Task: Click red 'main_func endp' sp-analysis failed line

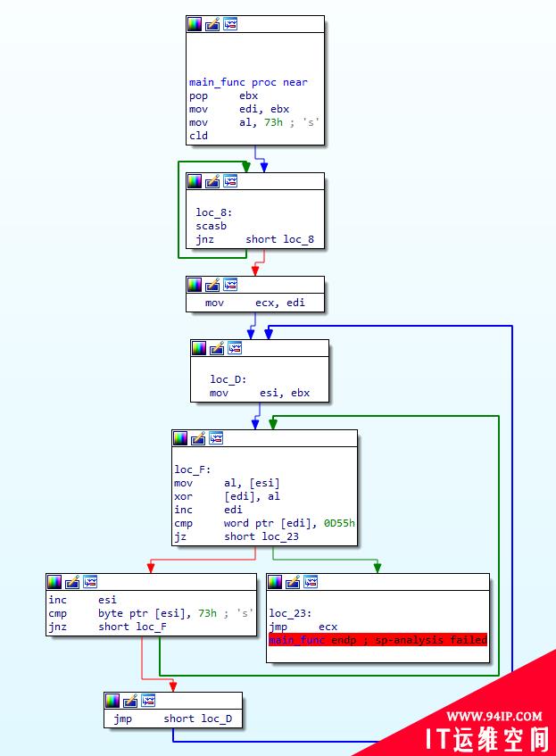Action: [378, 640]
